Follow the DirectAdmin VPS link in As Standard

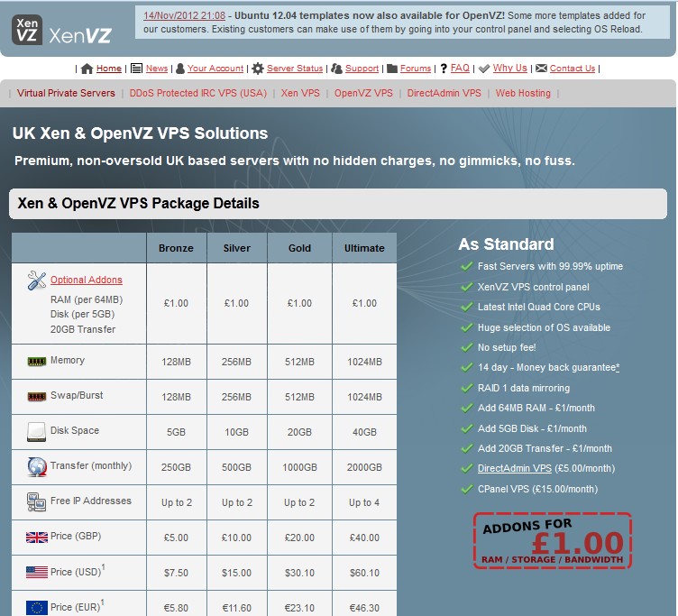point(514,468)
